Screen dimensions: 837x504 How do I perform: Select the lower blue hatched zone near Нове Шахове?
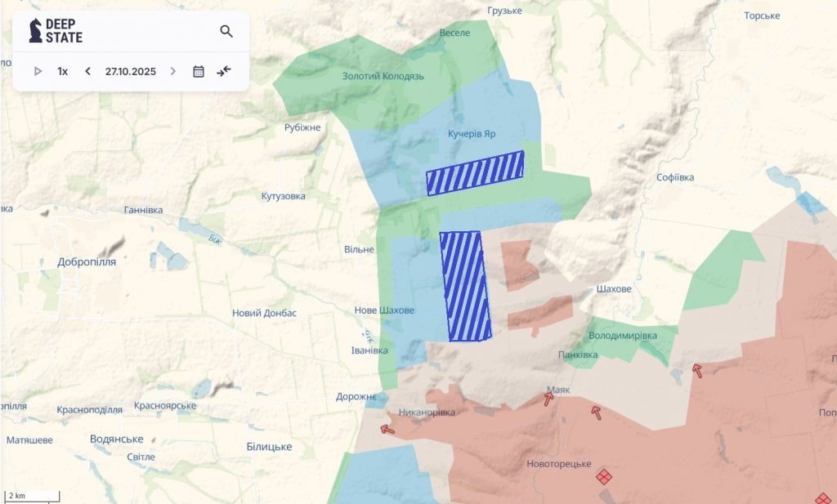click(x=464, y=286)
